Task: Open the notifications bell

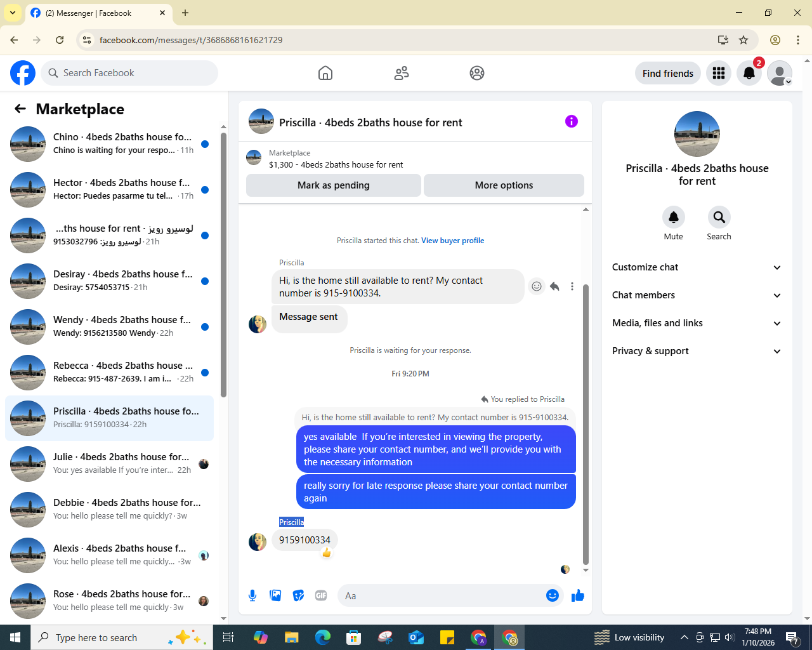Action: [x=749, y=73]
